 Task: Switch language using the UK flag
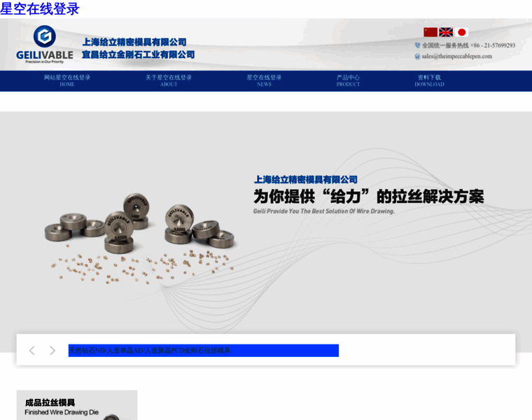446,32
